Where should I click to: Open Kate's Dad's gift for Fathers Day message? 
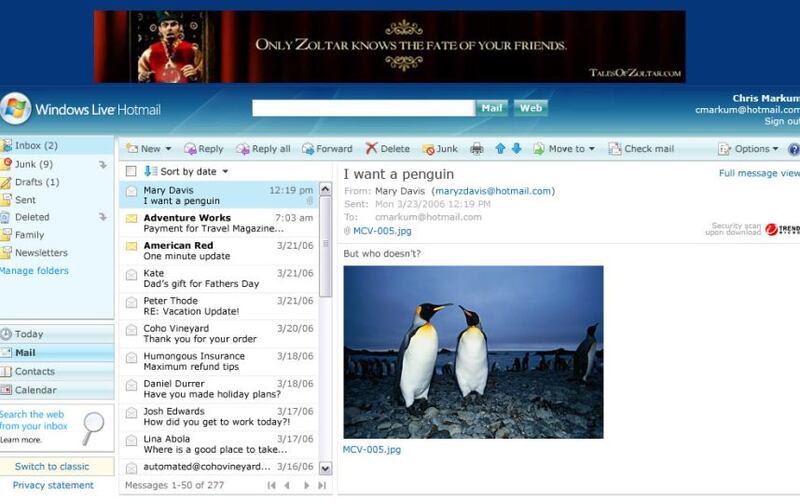pyautogui.click(x=219, y=279)
